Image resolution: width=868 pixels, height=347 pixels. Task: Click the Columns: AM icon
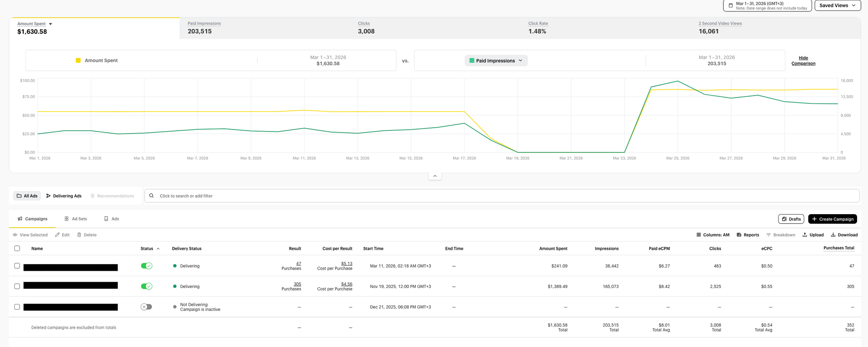[698, 235]
